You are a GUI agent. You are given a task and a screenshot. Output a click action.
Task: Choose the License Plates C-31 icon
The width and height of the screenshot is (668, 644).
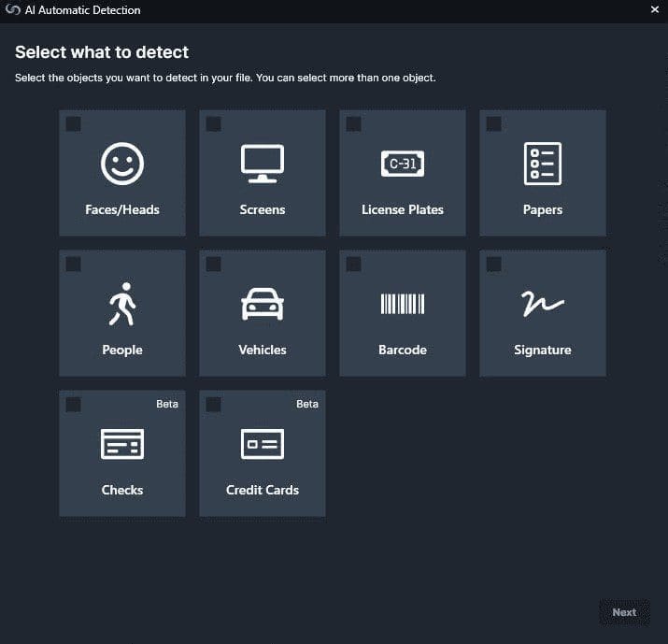403,164
